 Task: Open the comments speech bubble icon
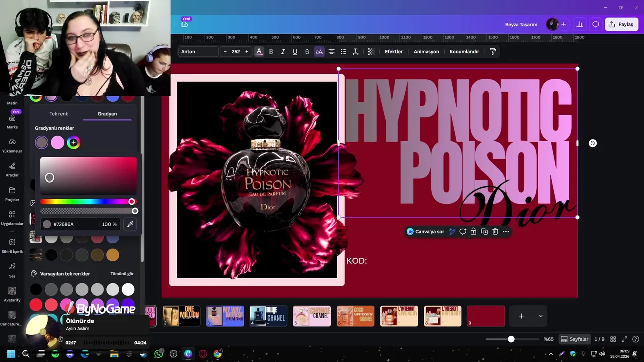click(596, 24)
